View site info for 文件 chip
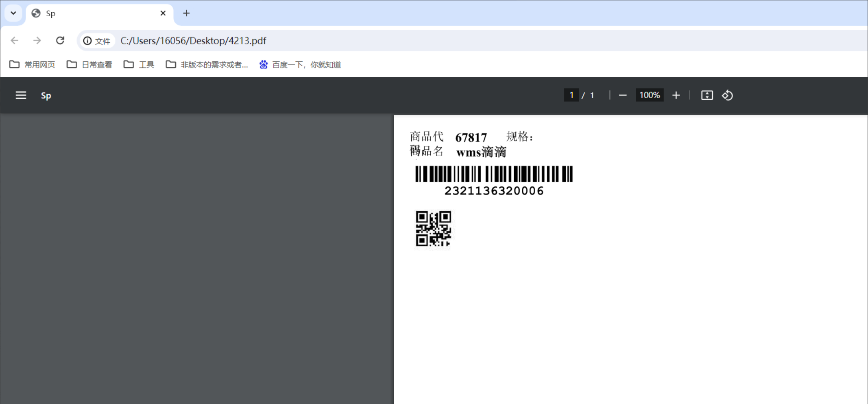Viewport: 868px width, 404px height. click(x=97, y=41)
